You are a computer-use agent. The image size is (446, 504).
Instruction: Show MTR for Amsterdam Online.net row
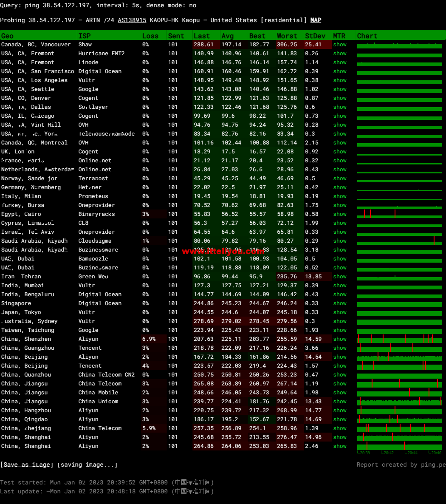point(340,170)
